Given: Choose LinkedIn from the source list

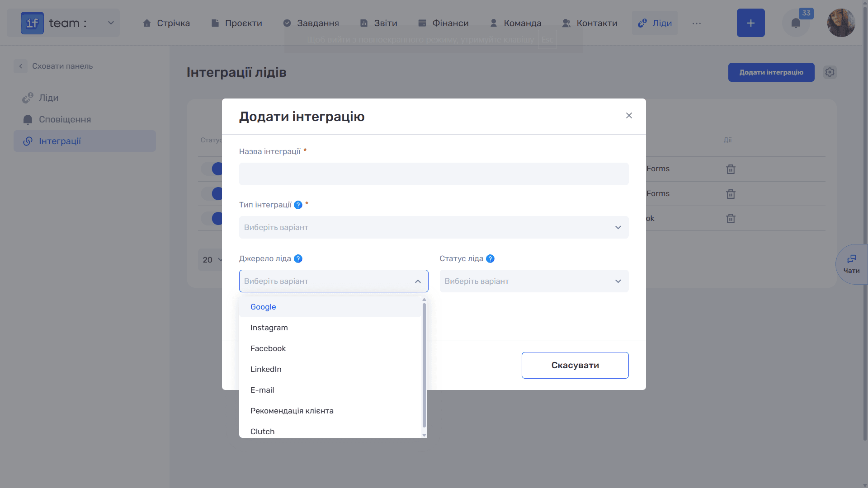Looking at the screenshot, I should 330,369.
